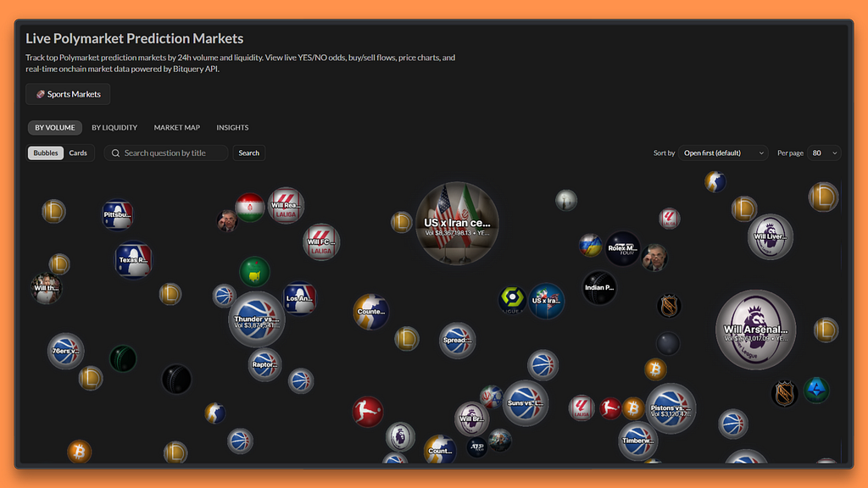This screenshot has width=868, height=488.
Task: Open the Bitcoin bubble beside Pistons vs.
Action: coord(633,408)
